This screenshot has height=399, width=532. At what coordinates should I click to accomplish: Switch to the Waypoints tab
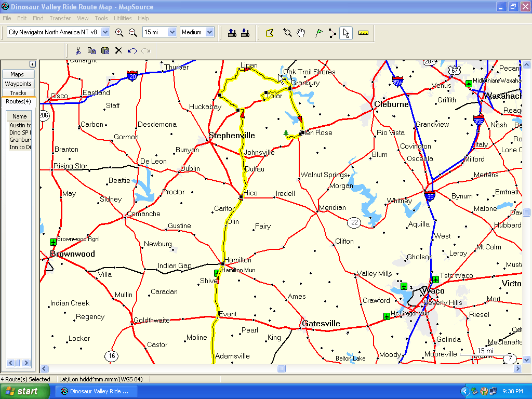point(18,84)
